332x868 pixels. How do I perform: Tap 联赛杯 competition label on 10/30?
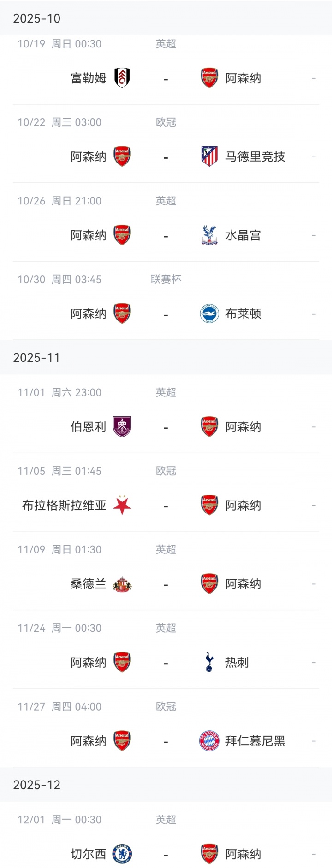click(166, 280)
